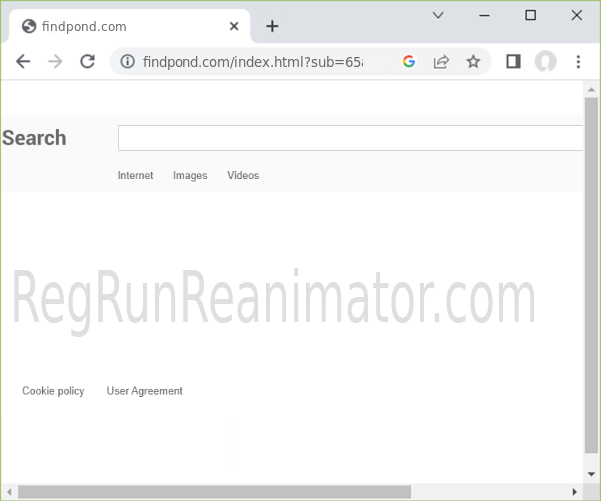Share this page icon
Image resolution: width=601 pixels, height=501 pixels.
[x=441, y=61]
